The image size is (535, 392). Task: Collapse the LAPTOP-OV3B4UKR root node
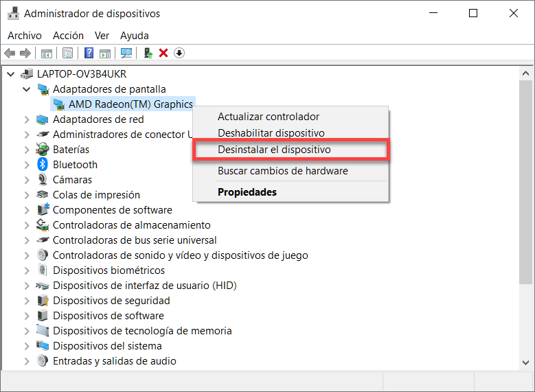pos(11,73)
